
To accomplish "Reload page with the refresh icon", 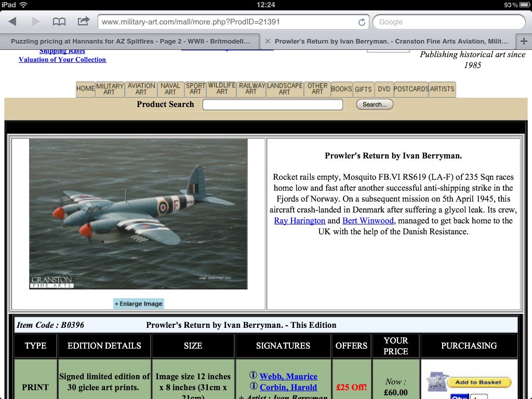I will click(362, 22).
